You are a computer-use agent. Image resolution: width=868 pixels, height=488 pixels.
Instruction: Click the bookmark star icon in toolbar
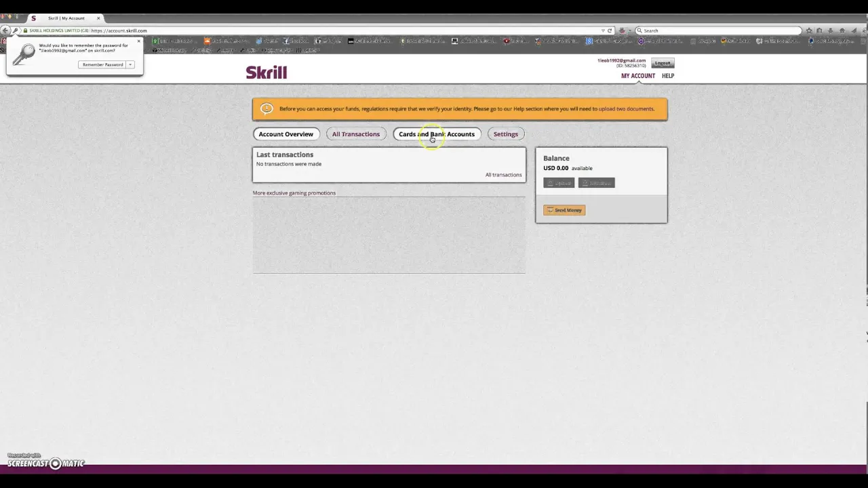pos(808,30)
